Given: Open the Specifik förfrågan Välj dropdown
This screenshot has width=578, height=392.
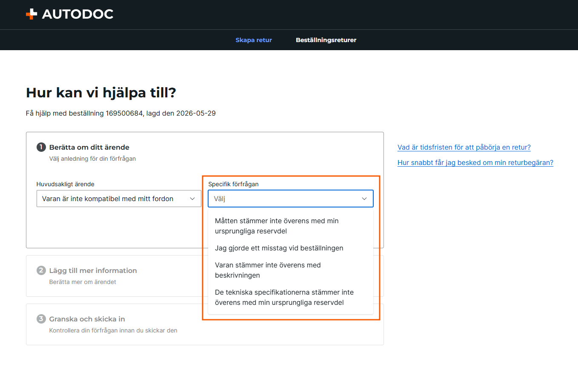Looking at the screenshot, I should (x=291, y=199).
